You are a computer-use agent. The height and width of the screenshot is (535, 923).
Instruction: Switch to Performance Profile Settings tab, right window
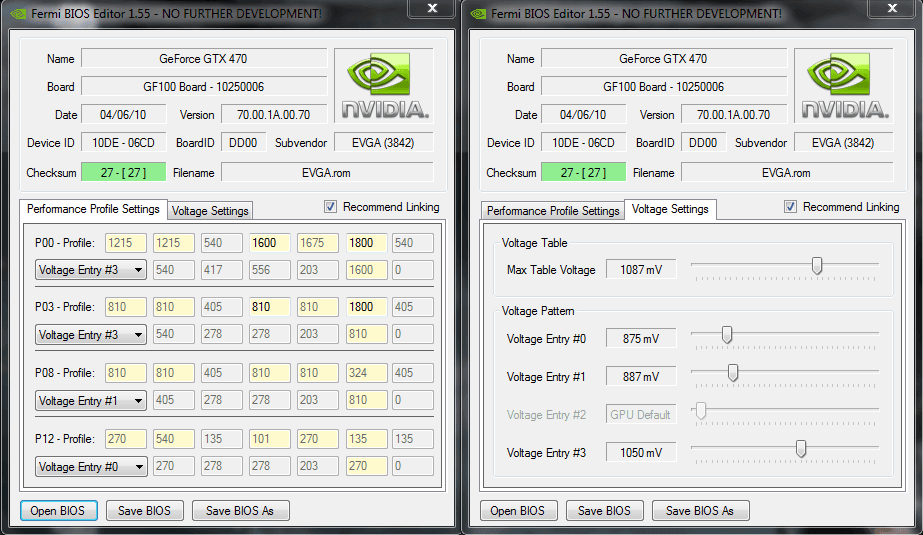click(553, 211)
